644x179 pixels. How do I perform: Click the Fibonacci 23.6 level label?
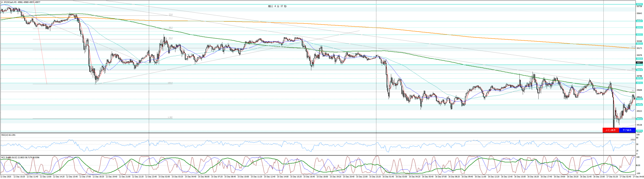[x=171, y=15]
